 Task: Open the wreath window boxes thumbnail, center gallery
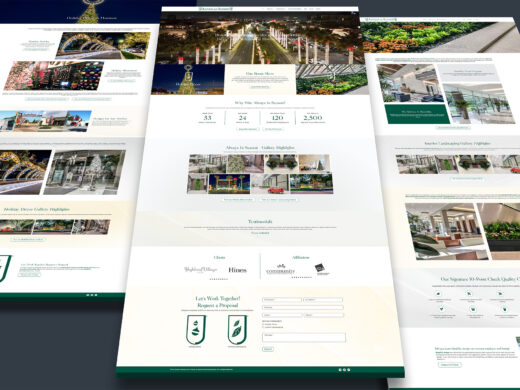point(281,164)
